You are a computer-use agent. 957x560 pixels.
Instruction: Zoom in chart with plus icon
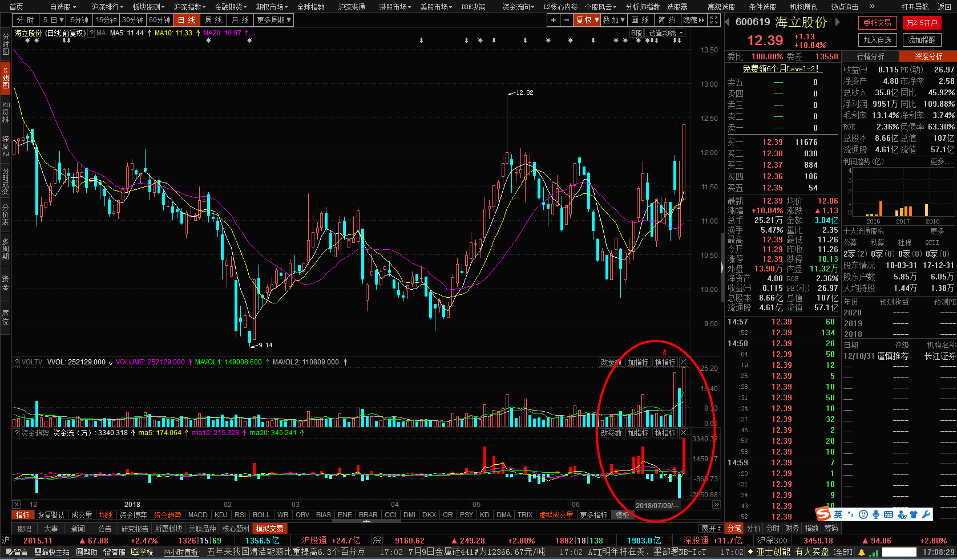(553, 20)
